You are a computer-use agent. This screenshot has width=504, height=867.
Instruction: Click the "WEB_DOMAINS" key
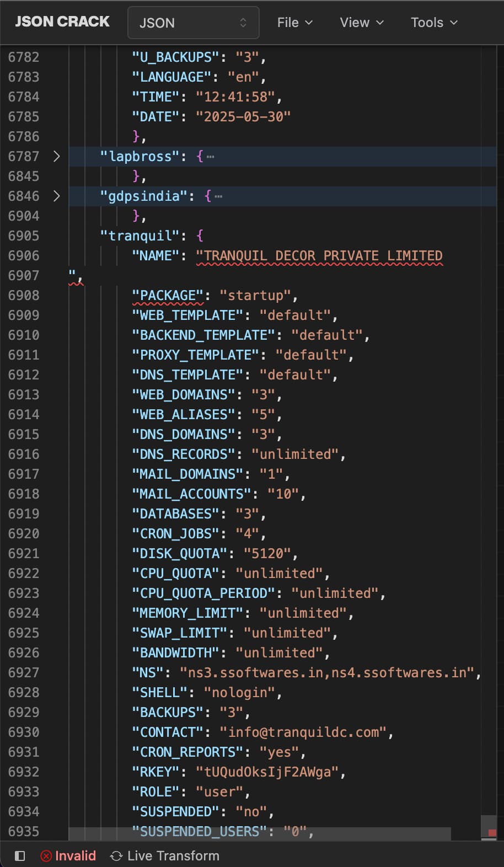coord(184,394)
